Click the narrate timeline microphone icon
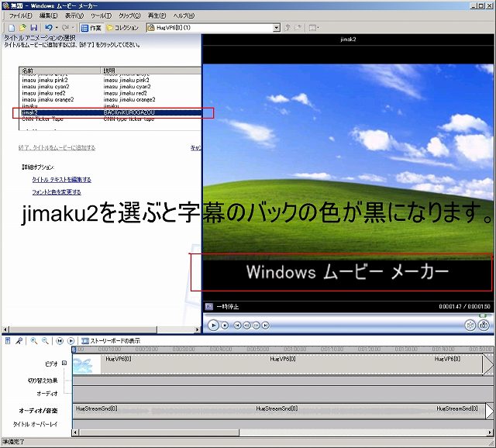 19,341
